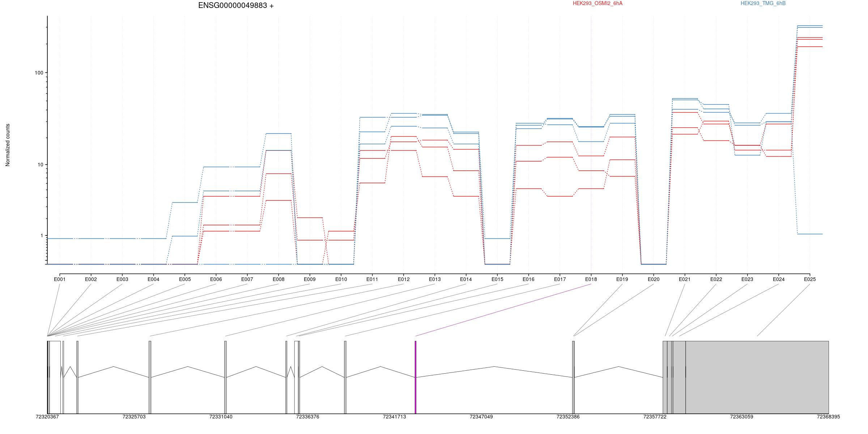
Task: Select exon label E003
Action: point(122,279)
